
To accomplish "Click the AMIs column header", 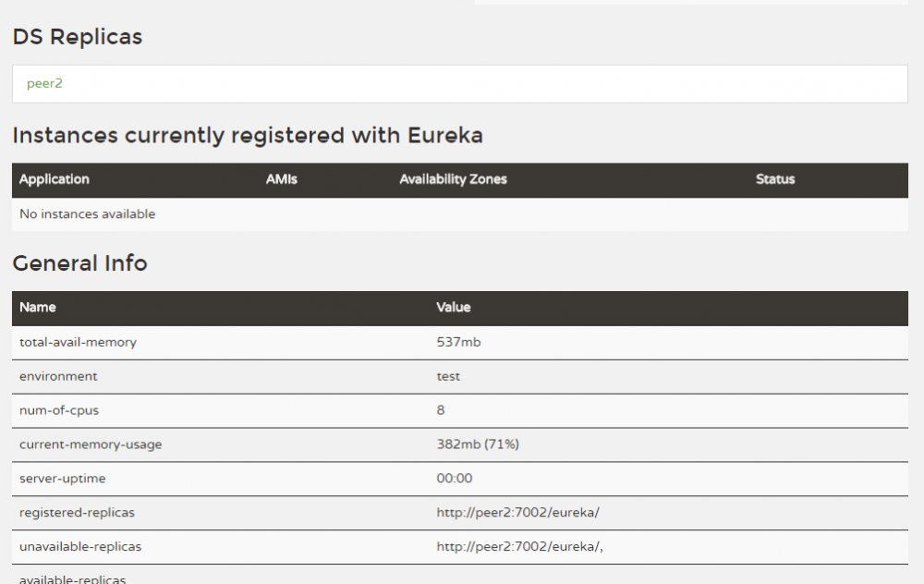I will point(282,179).
